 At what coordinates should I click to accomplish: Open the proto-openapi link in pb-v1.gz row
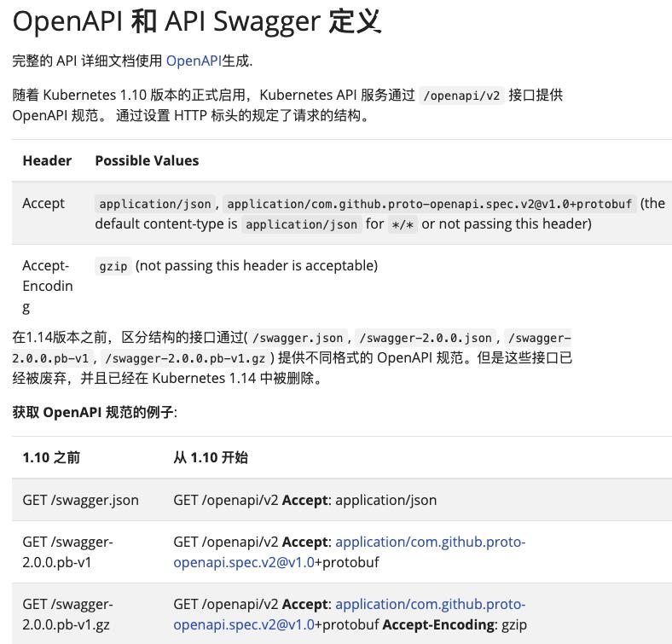coord(350,614)
